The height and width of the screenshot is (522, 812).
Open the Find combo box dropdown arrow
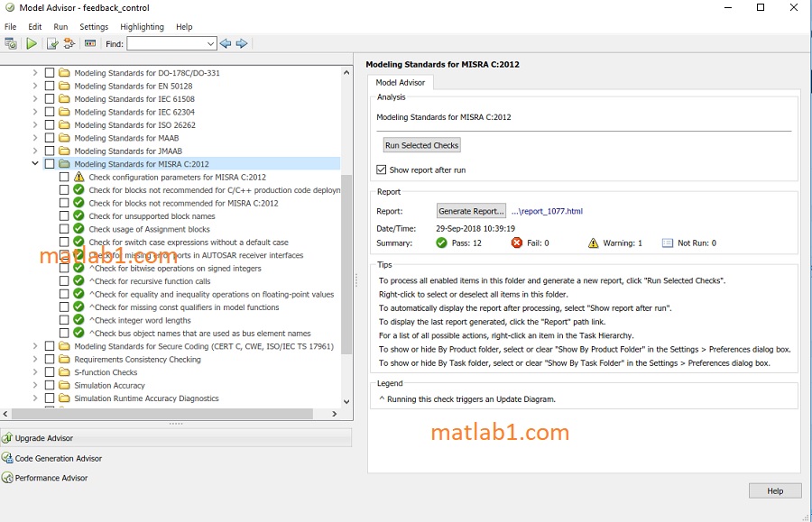click(x=210, y=44)
